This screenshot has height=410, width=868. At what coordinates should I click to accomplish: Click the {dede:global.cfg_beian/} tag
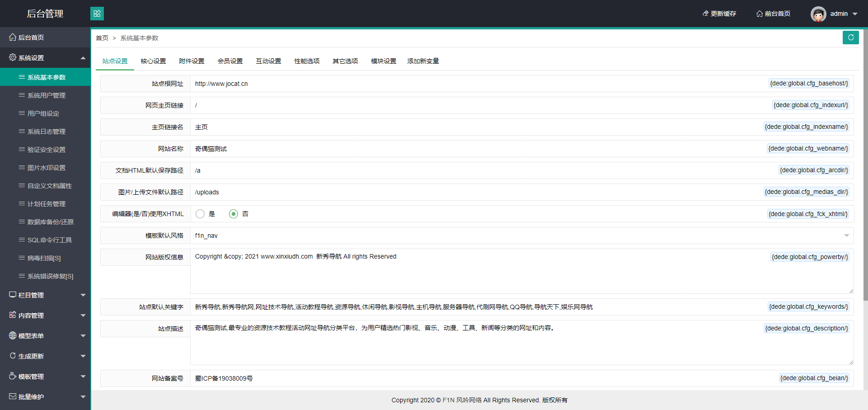814,378
